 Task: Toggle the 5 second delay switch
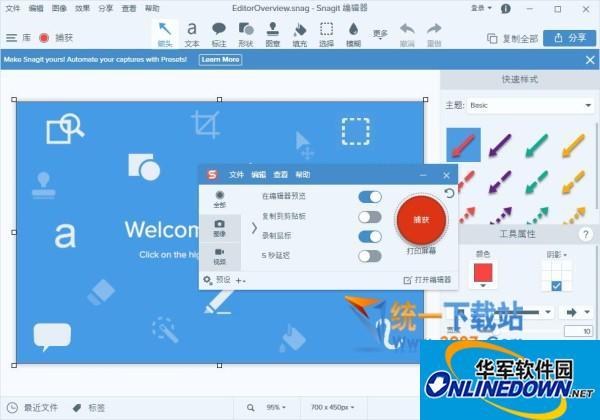370,256
